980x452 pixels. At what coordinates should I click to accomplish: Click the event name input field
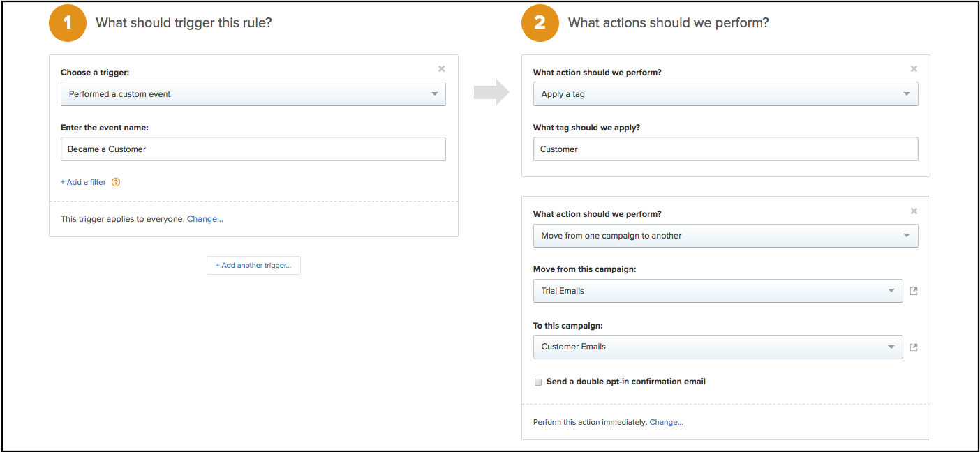click(253, 149)
